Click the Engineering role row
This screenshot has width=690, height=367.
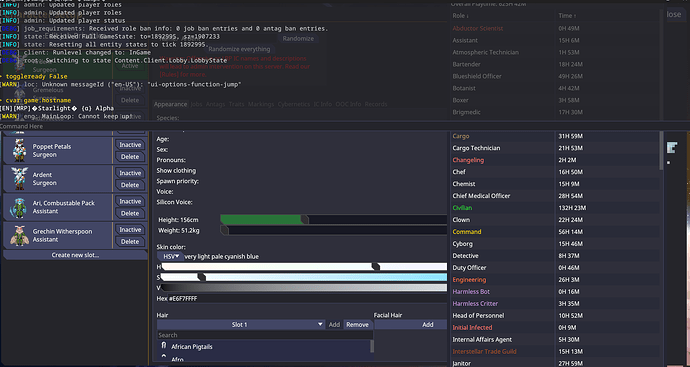click(x=554, y=280)
